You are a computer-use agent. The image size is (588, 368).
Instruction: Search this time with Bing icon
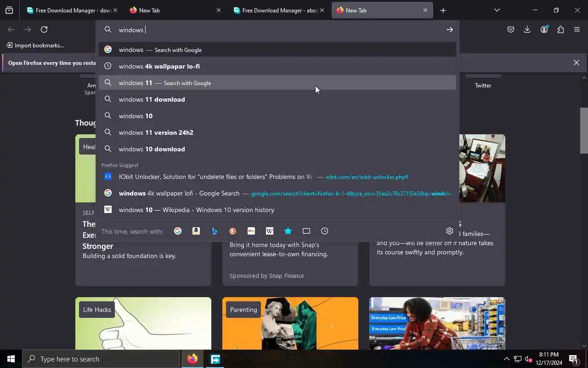point(215,231)
